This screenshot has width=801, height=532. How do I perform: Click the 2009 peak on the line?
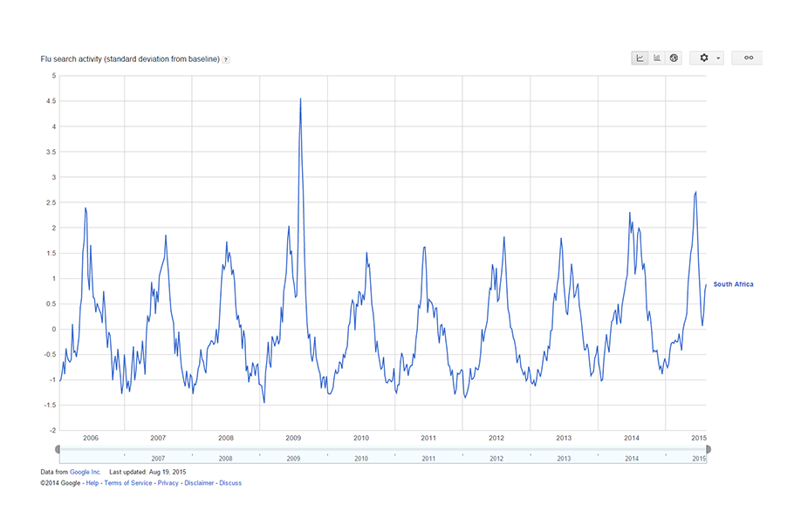(x=301, y=99)
